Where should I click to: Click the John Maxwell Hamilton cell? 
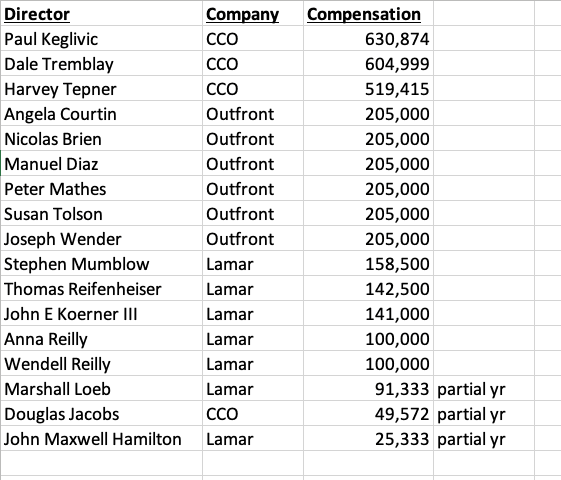tap(102, 439)
